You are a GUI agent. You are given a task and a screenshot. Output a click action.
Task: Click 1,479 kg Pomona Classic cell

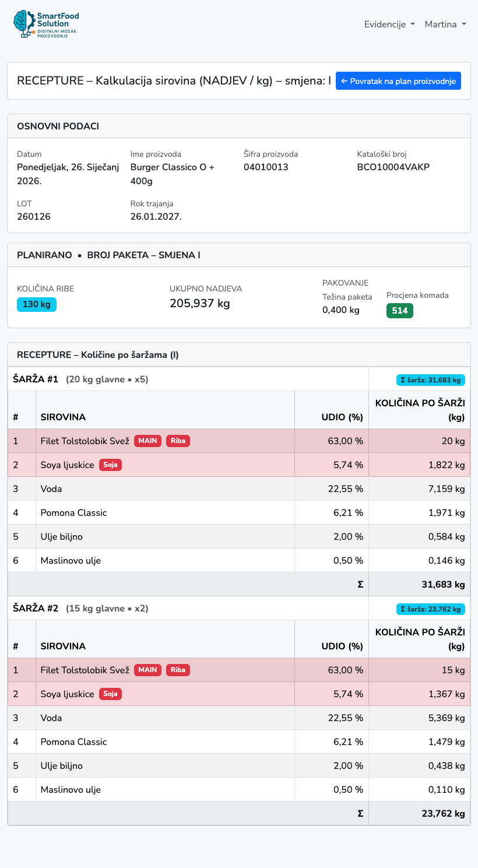420,742
